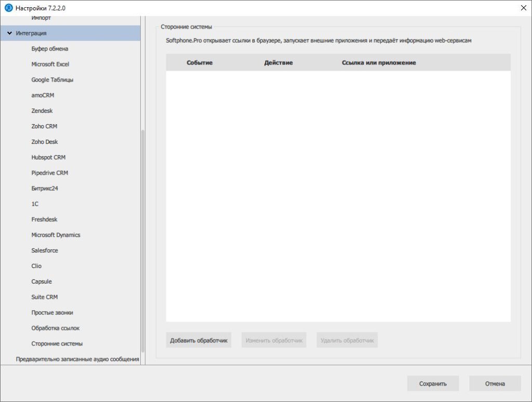The height and width of the screenshot is (402, 532).
Task: Select amoCRM in the sidebar
Action: coord(43,96)
